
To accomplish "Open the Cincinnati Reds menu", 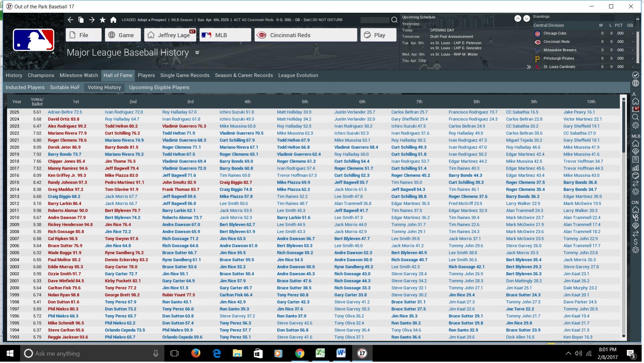I will coord(305,35).
